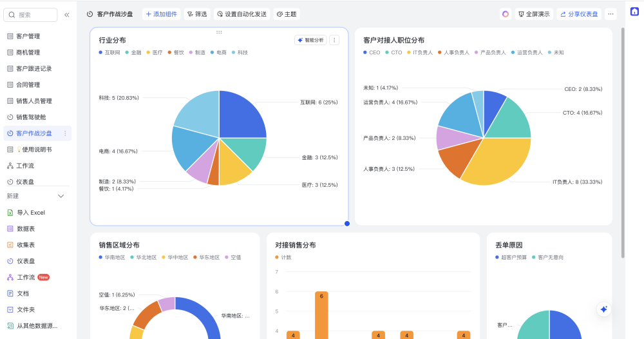The height and width of the screenshot is (339, 644).
Task: Click the blue resize handle of 行业分布 card
Action: [x=347, y=224]
